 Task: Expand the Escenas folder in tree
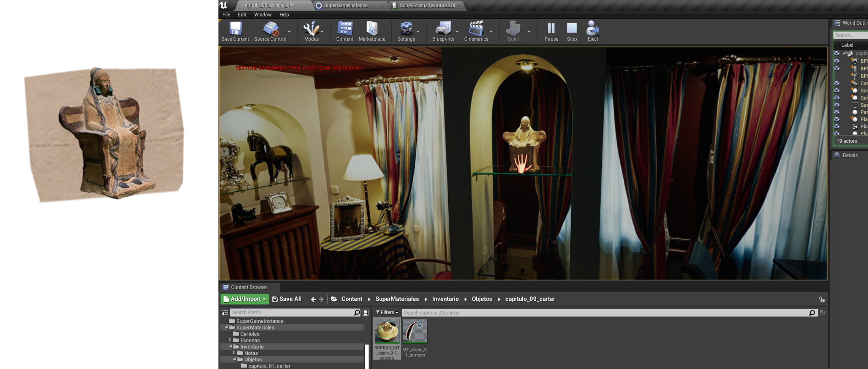pos(230,340)
